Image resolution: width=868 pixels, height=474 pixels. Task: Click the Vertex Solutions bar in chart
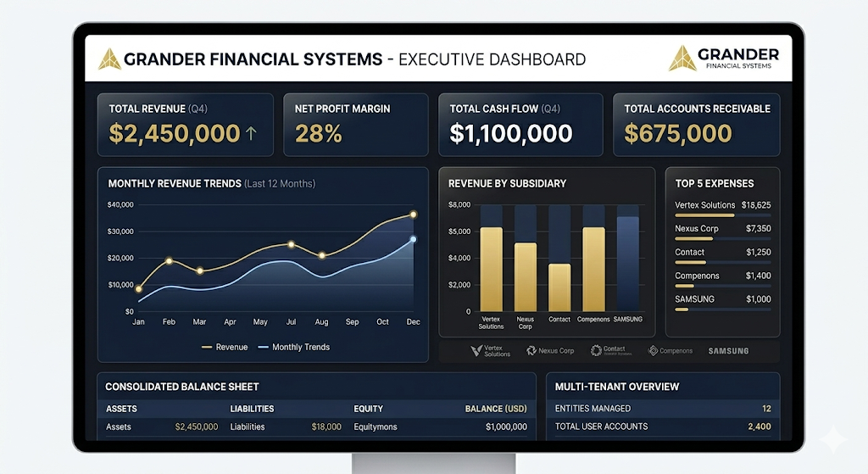(491, 269)
